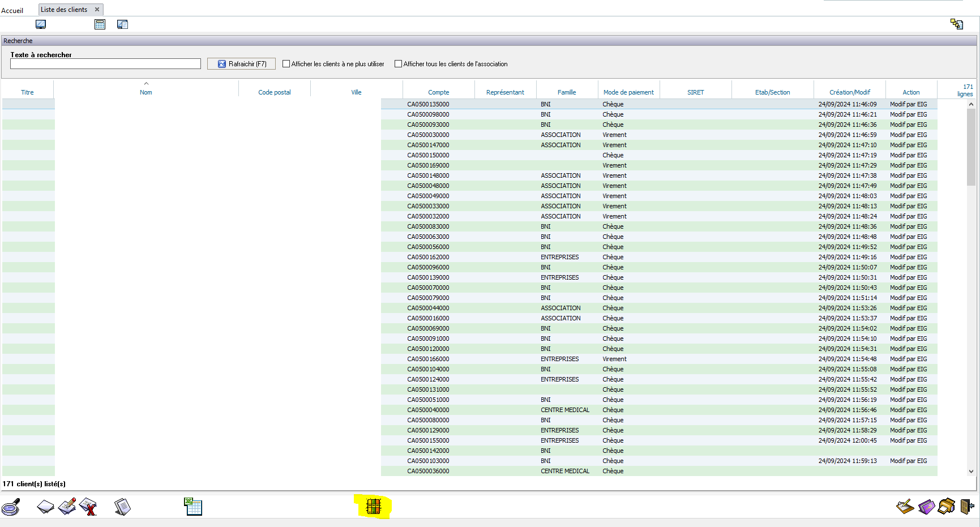The width and height of the screenshot is (980, 527).
Task: Click the yellow highlighted column grid icon
Action: (x=373, y=507)
